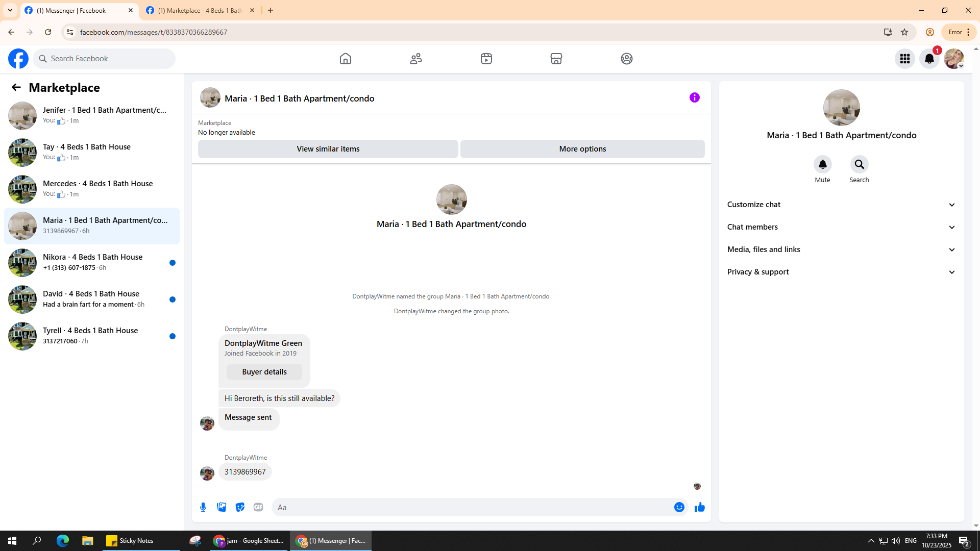Expand Chat members section
980x551 pixels.
(x=841, y=227)
